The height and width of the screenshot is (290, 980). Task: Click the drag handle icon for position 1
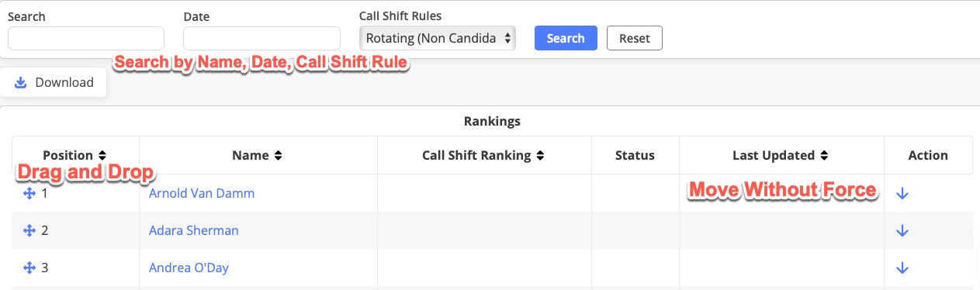coord(29,193)
